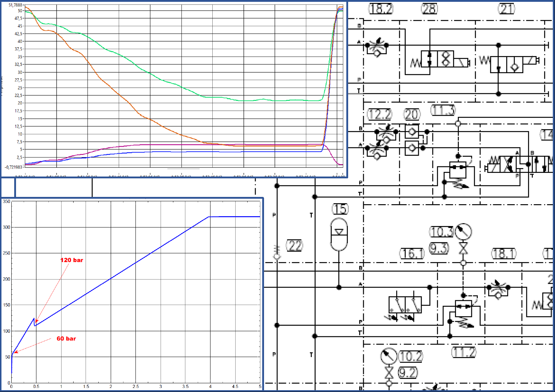Select the sensor symbol left of label 22
555x392 pixels.
click(x=277, y=253)
